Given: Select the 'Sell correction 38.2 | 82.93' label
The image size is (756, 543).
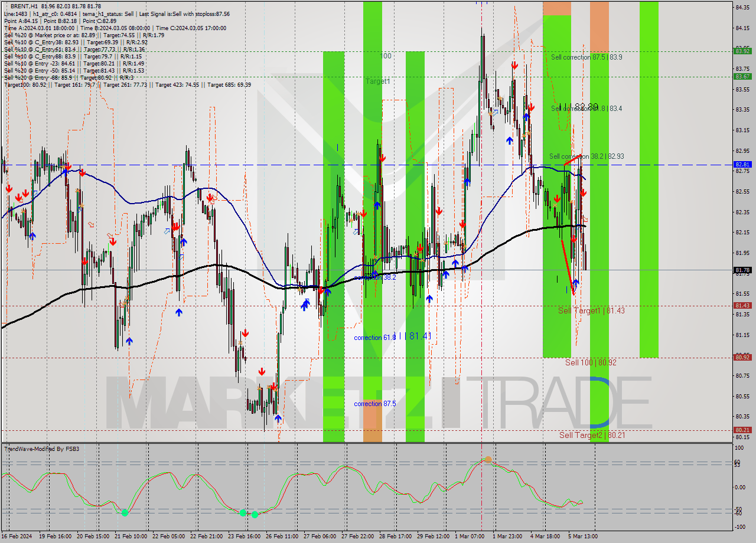Looking at the screenshot, I should (586, 156).
